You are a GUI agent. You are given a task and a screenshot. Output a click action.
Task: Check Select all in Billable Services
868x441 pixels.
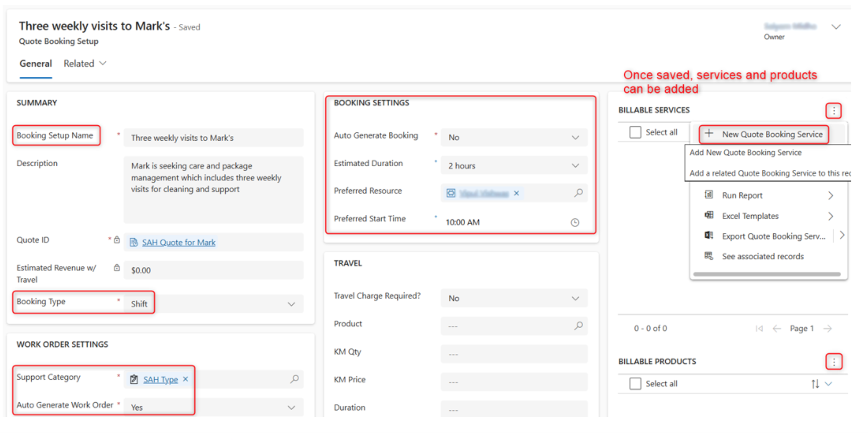point(635,132)
